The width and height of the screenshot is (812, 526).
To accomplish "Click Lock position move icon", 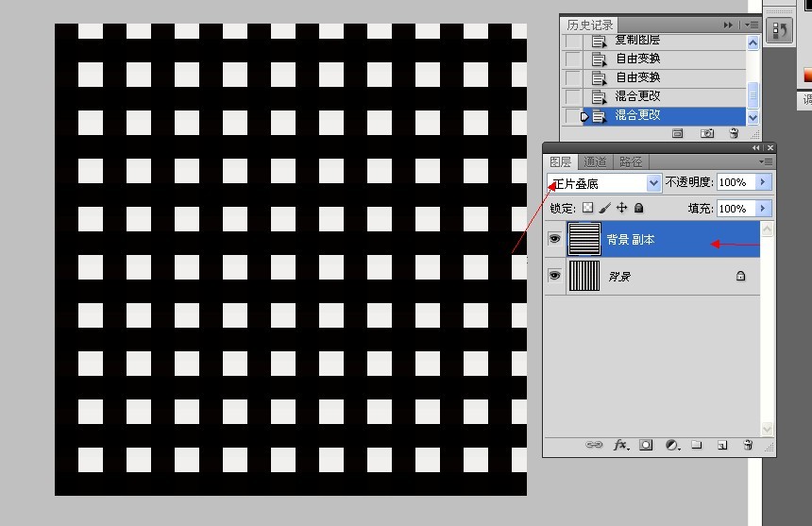I will tap(621, 208).
